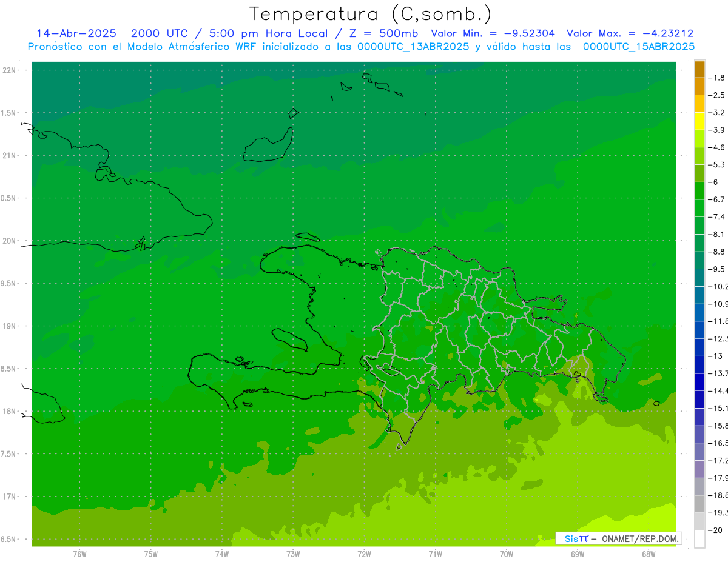Click the '76W' longitude tick label
This screenshot has height=562, width=728.
[79, 554]
